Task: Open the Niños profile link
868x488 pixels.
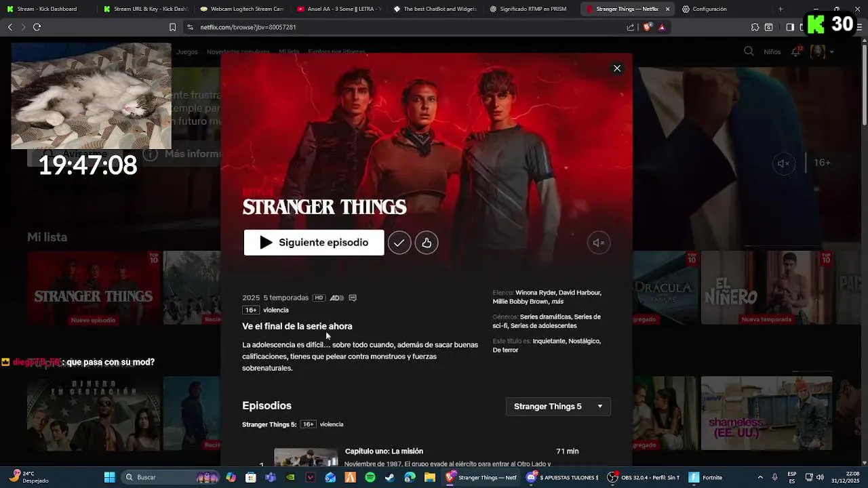Action: (772, 52)
